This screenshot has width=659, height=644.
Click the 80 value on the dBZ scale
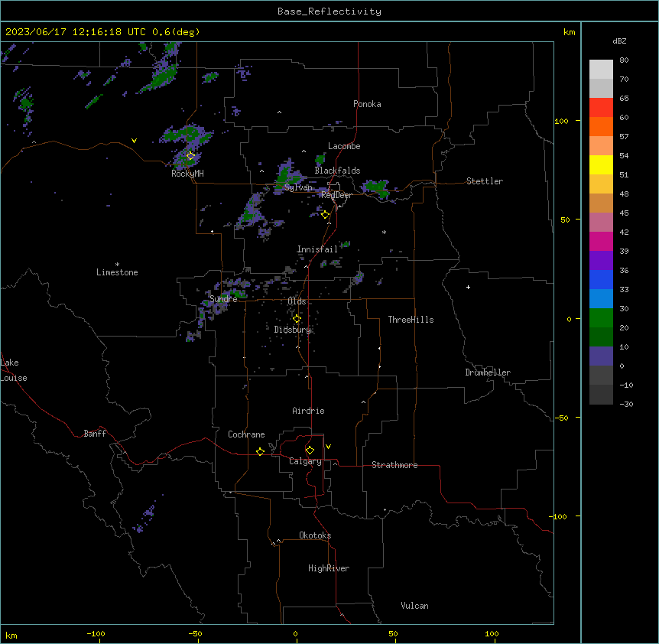[624, 60]
